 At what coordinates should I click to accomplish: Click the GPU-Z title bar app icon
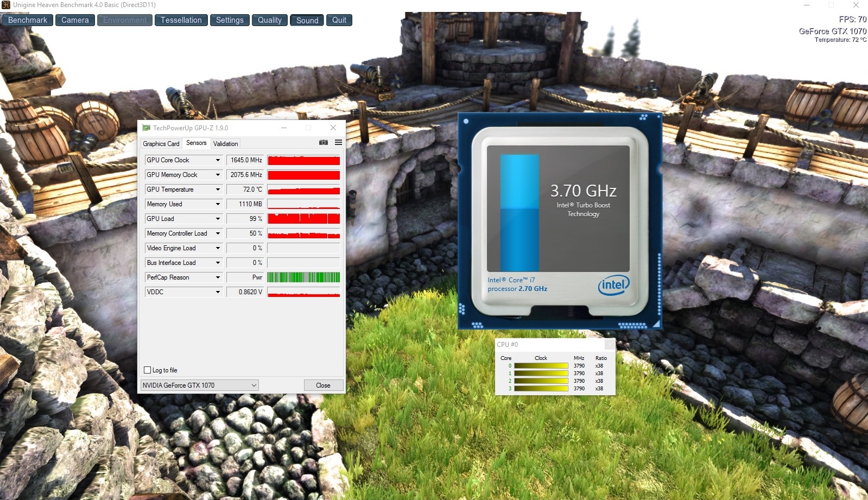click(x=146, y=128)
